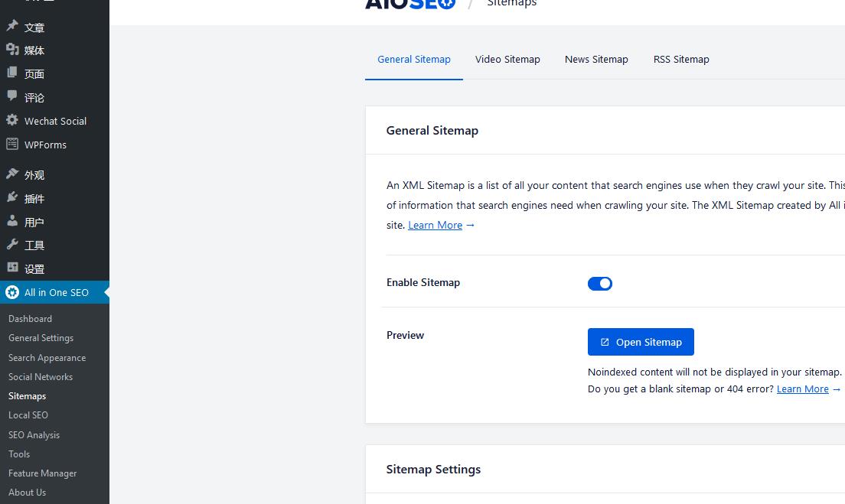Open Feature Manager submenu
The width and height of the screenshot is (845, 504).
pos(43,473)
